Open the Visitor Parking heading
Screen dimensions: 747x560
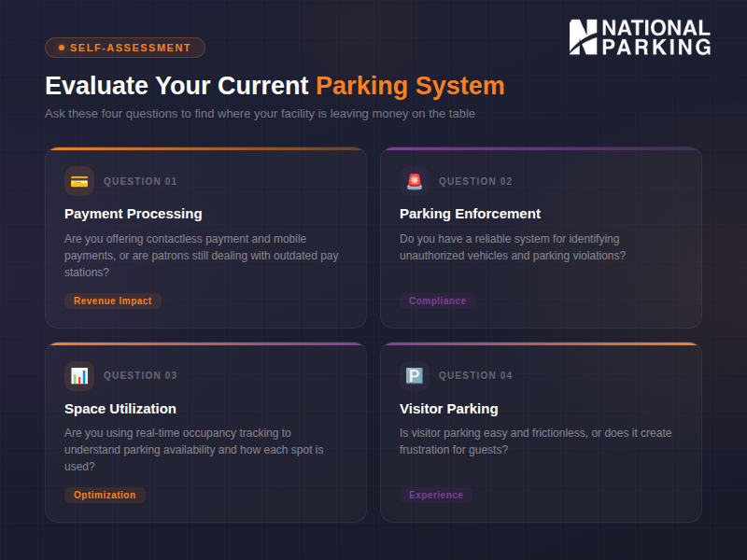448,408
